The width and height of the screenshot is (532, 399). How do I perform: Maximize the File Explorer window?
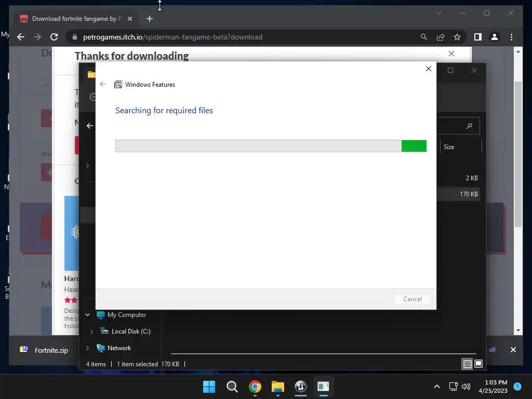[x=450, y=70]
